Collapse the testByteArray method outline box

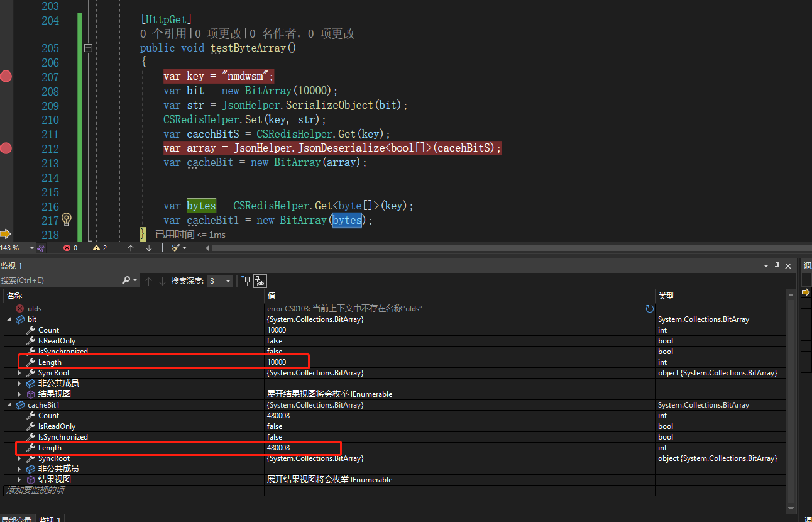88,48
